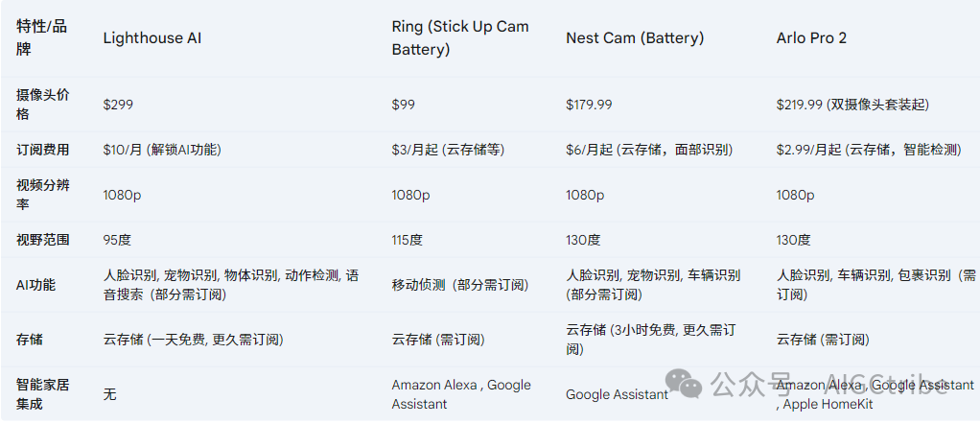Select the 移动侦测 (部分需订阅) cell
980x424 pixels.
coord(460,285)
